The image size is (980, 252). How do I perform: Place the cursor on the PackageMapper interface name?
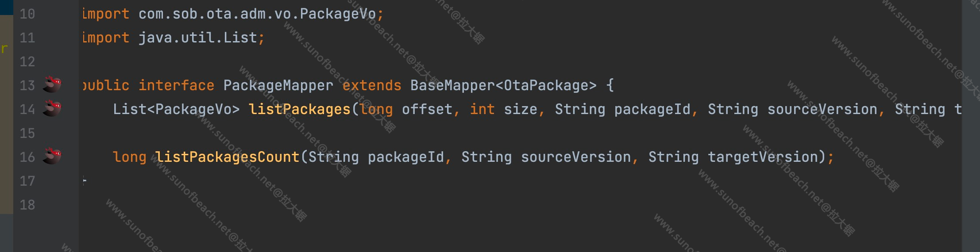[278, 85]
